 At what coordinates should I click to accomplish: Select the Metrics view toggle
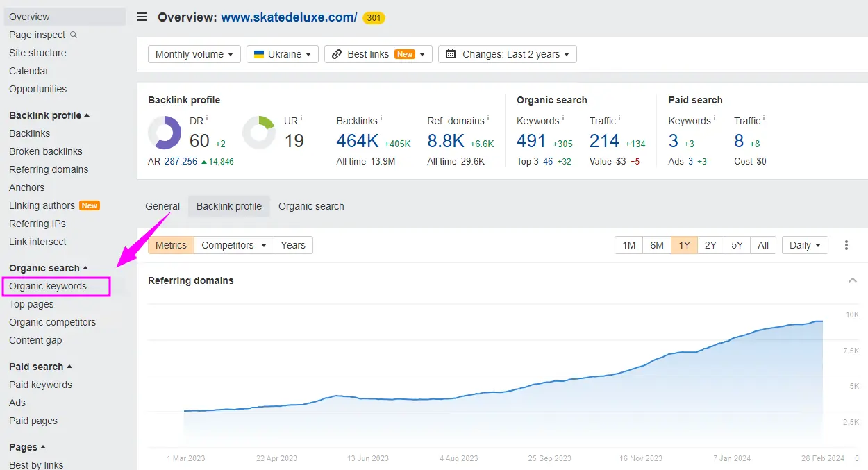pos(170,245)
